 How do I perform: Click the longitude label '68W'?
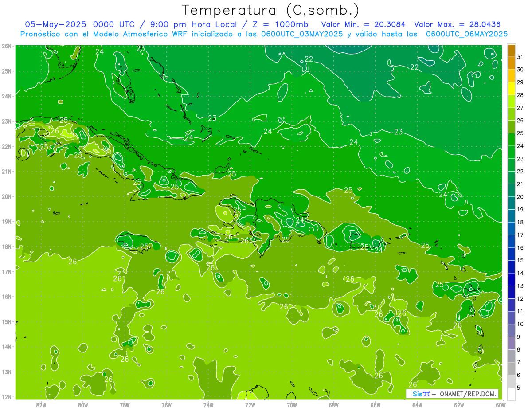(x=334, y=405)
